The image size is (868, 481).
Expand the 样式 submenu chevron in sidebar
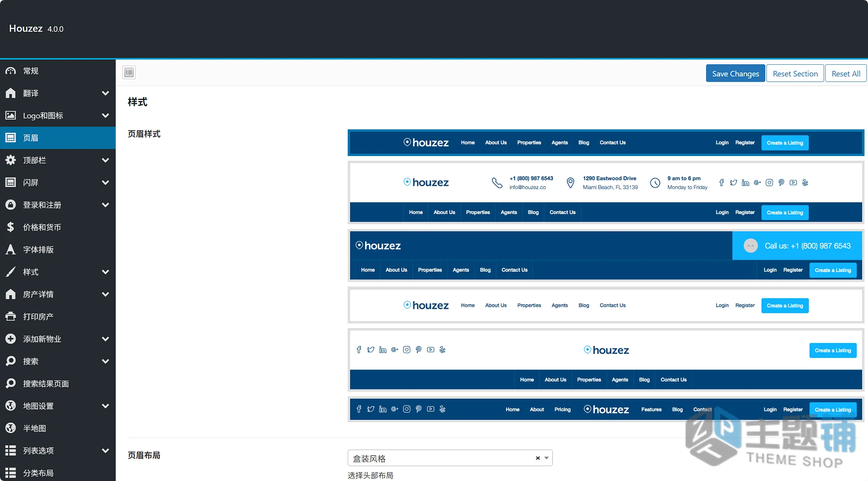(105, 272)
